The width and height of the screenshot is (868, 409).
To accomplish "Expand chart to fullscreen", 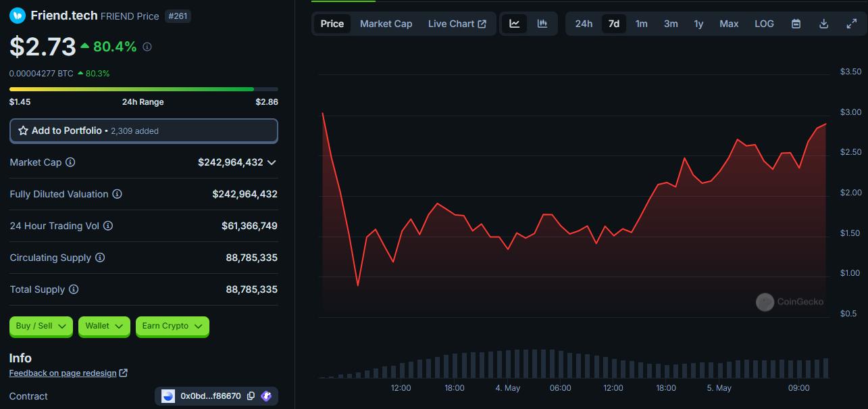I will [851, 24].
